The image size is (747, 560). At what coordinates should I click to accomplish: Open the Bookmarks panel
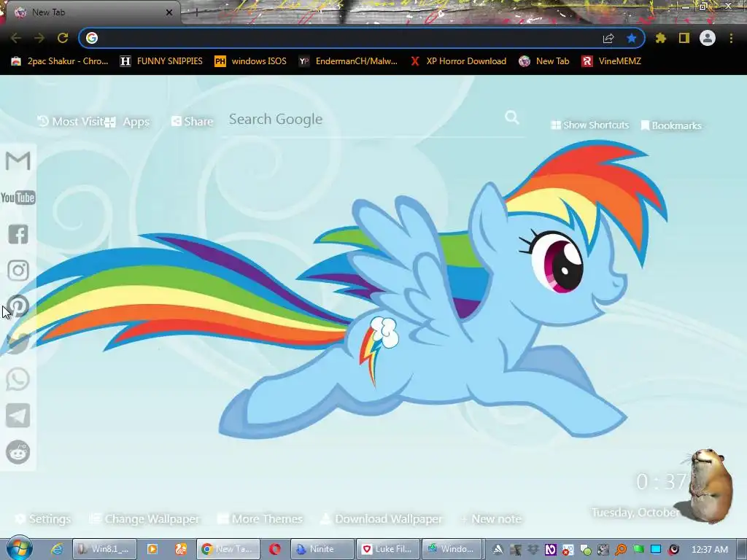pos(671,125)
